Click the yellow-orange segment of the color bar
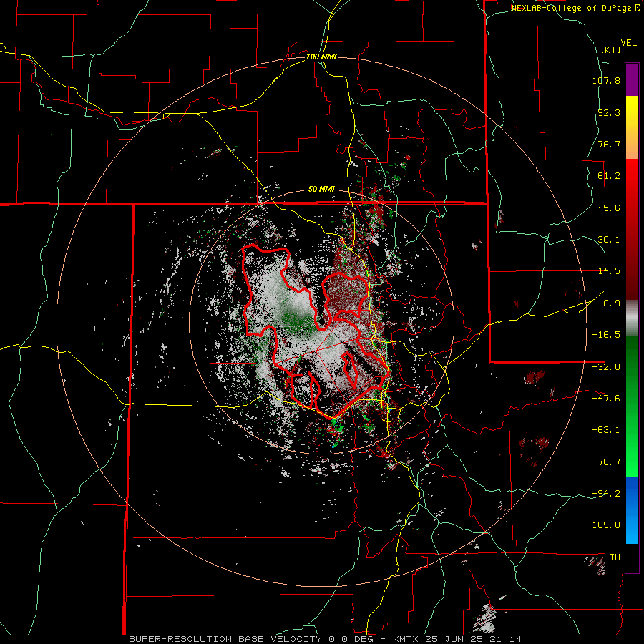Screen dimensions: 644x644 point(632,127)
